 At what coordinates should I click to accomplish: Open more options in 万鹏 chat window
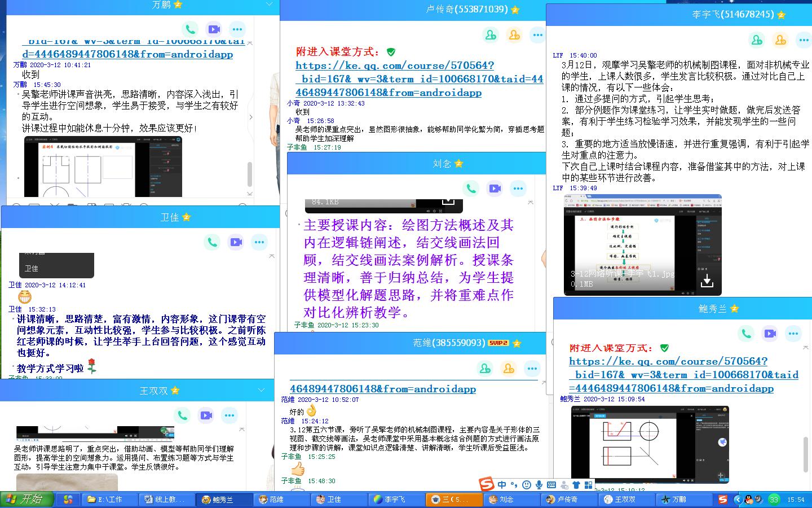tap(237, 29)
